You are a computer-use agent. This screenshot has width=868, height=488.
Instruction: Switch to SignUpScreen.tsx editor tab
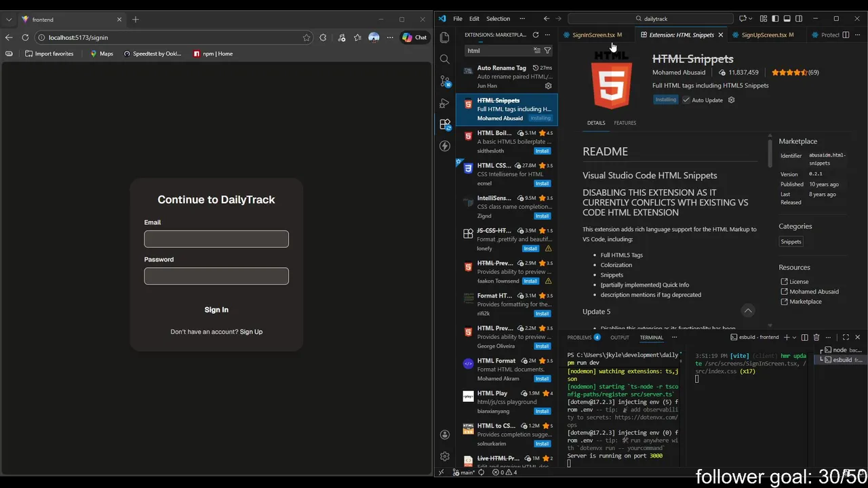[767, 35]
